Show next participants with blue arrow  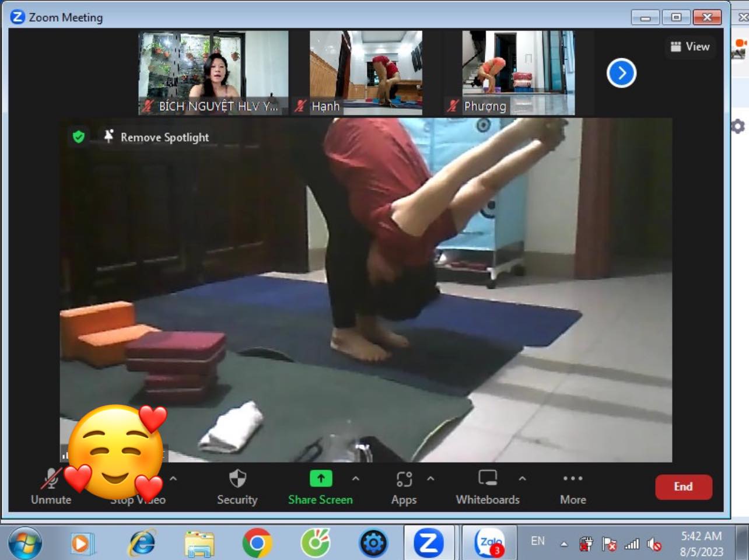click(621, 73)
